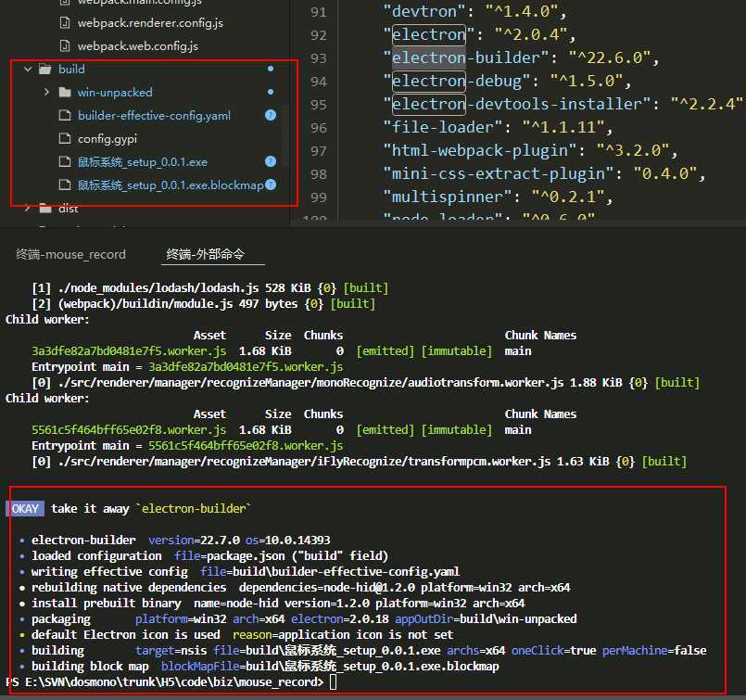This screenshot has width=746, height=700.
Task: Click line number 91 in the editor gutter
Action: pos(318,12)
